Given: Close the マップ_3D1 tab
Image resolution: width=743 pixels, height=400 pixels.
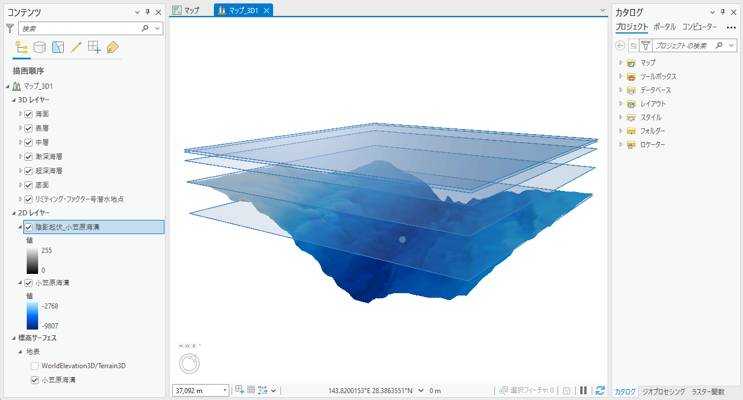Looking at the screenshot, I should tap(267, 10).
